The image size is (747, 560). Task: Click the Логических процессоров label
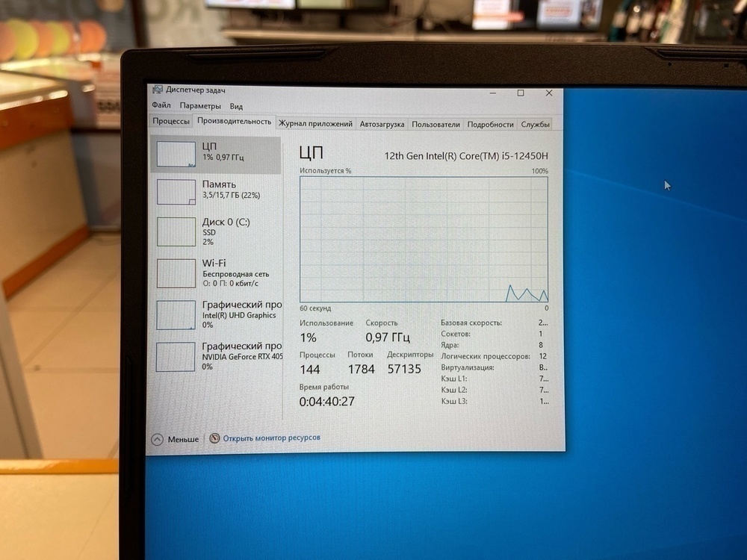tap(486, 356)
